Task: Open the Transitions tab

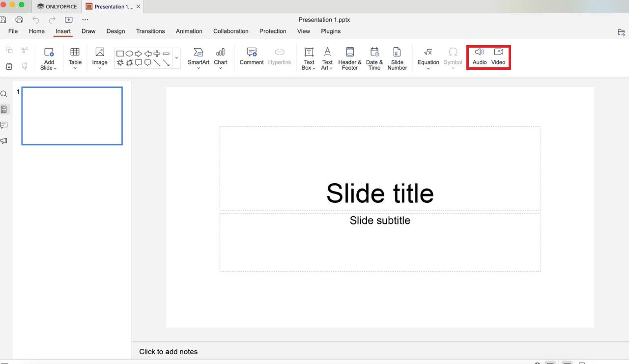Action: (x=150, y=31)
